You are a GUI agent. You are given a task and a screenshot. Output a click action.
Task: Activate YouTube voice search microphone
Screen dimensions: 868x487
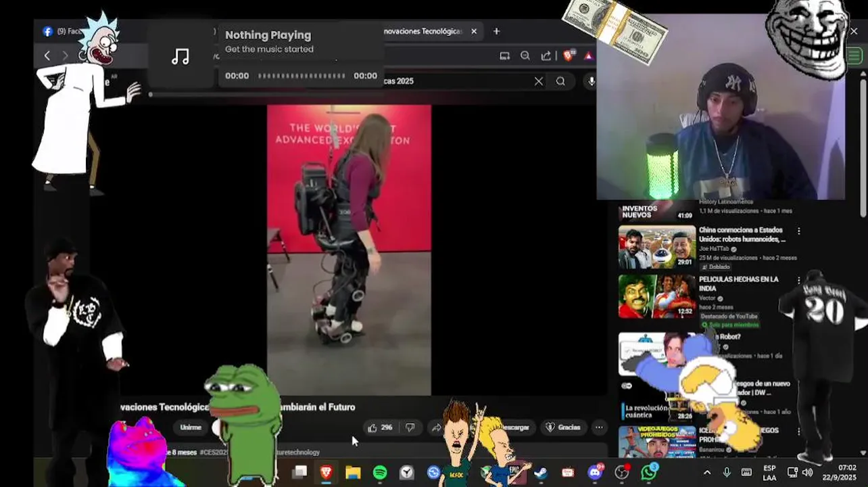click(591, 81)
